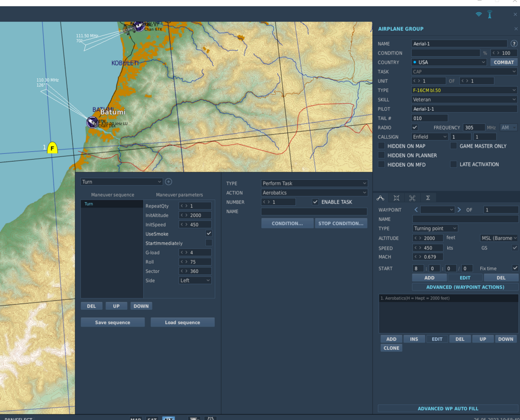Click the radio tower icon in top bar
This screenshot has width=520, height=420.
489,15
